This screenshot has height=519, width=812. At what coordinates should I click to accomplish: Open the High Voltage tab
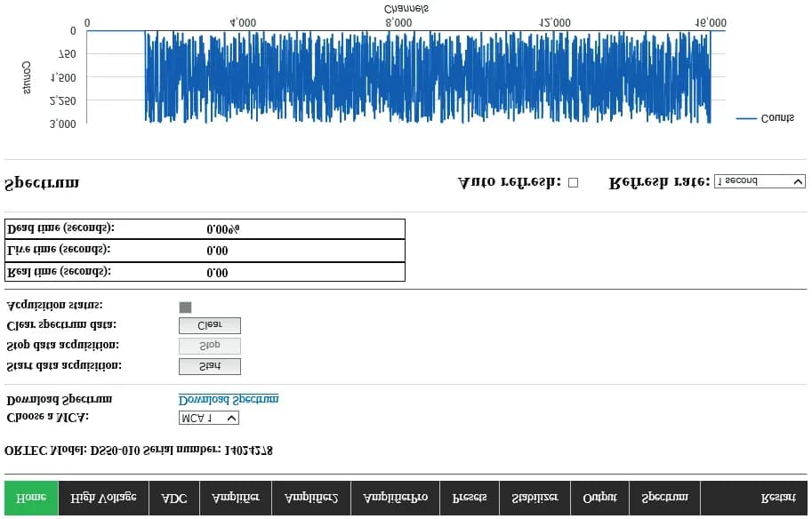[x=103, y=498]
